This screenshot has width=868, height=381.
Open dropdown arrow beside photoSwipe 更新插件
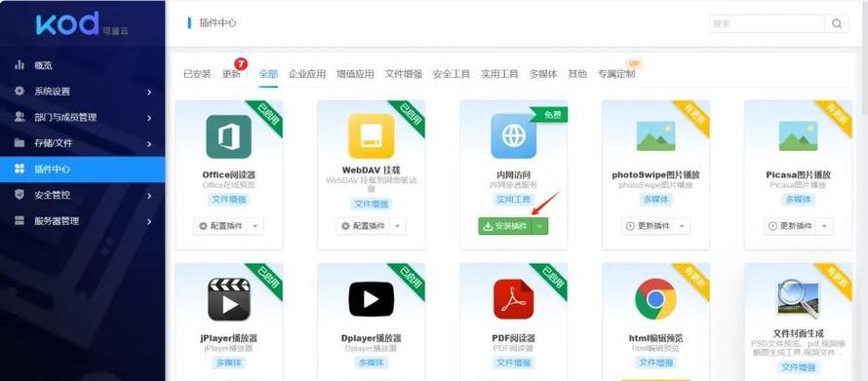[682, 226]
